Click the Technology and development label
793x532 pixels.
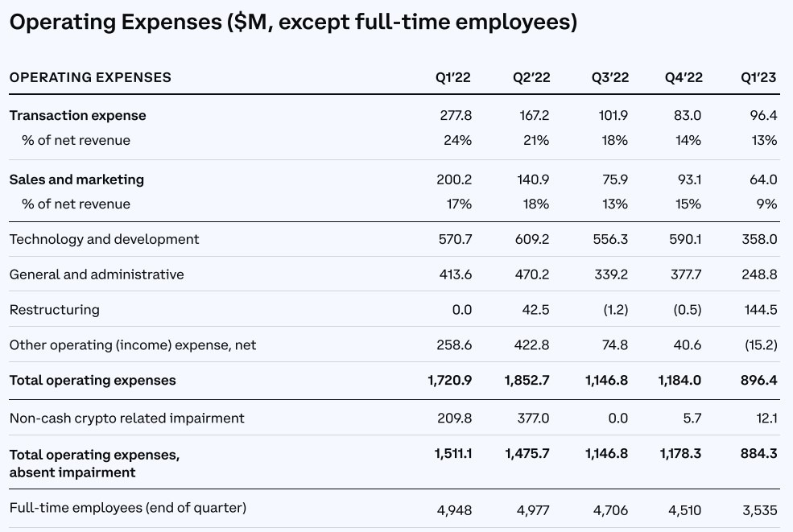coord(104,239)
